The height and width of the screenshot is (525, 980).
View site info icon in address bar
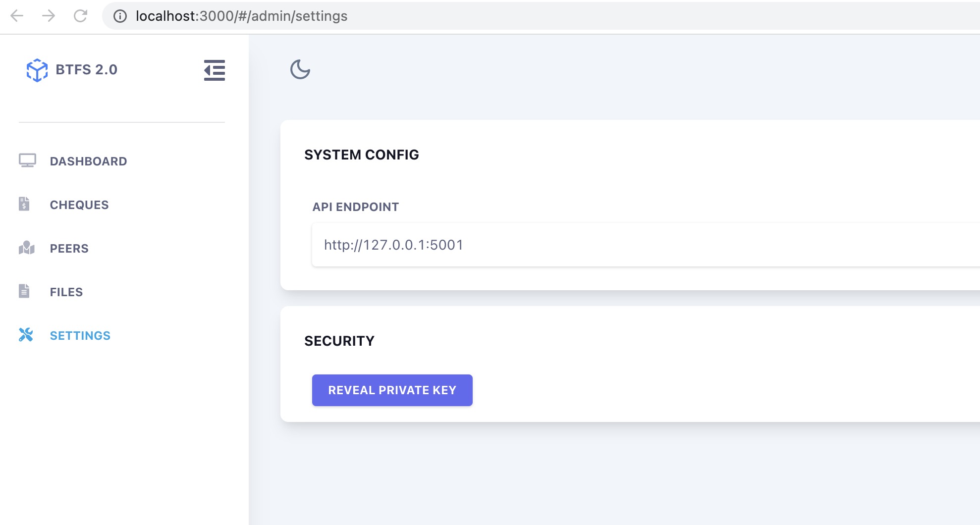[x=120, y=16]
